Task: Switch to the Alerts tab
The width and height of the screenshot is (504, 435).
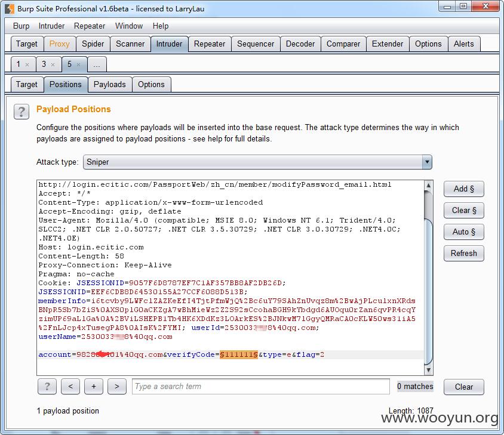Action: (464, 44)
